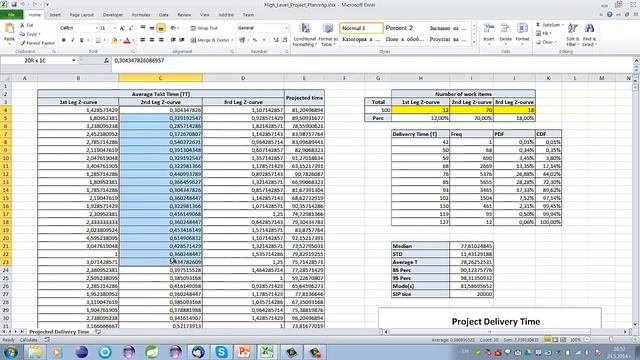Click the Cut scissors icon
Image resolution: width=640 pixels, height=360 pixels.
point(23,25)
